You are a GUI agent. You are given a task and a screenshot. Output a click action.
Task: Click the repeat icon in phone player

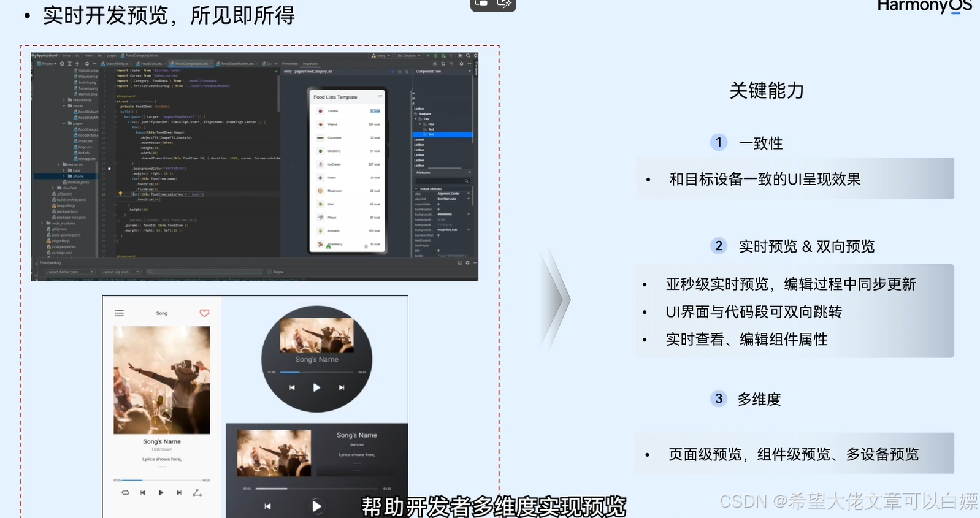[125, 492]
